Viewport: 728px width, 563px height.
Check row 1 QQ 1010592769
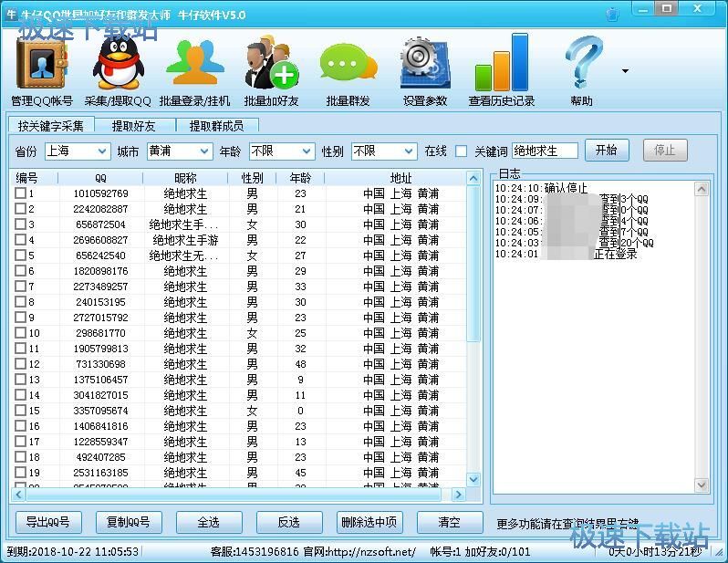20,193
